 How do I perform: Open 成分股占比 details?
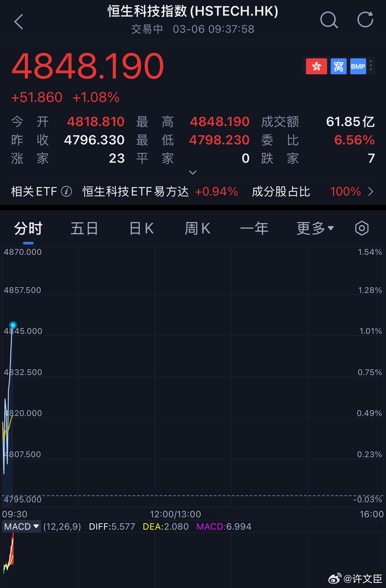coord(281,191)
